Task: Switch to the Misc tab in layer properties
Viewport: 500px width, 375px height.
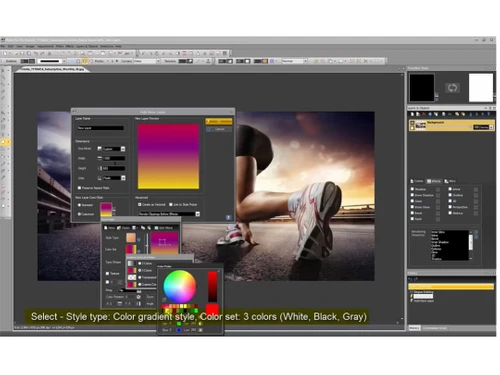Action: tap(450, 181)
